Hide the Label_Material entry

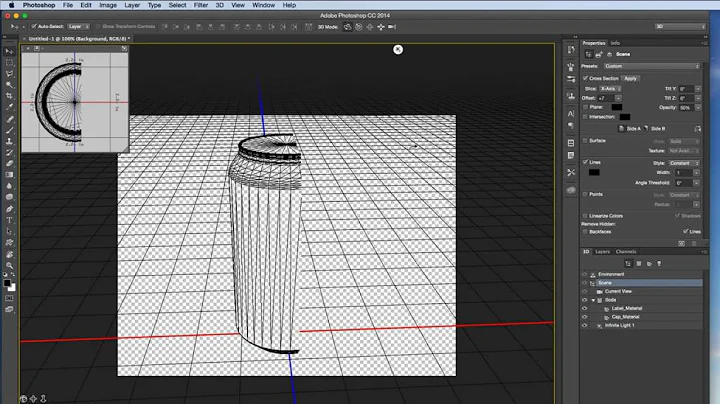click(x=585, y=309)
